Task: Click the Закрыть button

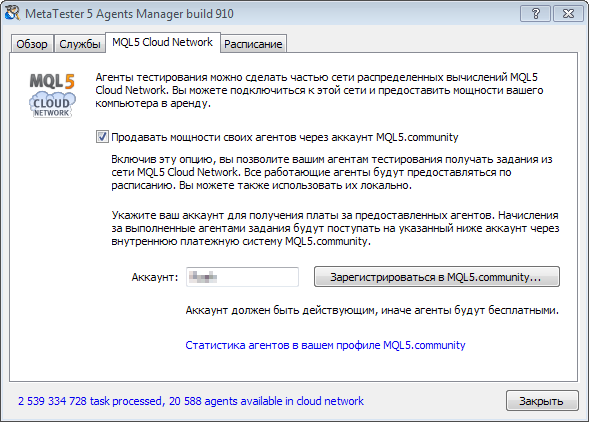Action: click(542, 401)
